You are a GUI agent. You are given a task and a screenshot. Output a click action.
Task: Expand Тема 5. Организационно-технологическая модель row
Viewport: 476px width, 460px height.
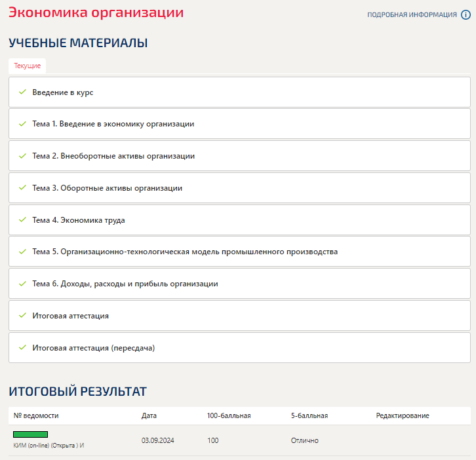239,252
